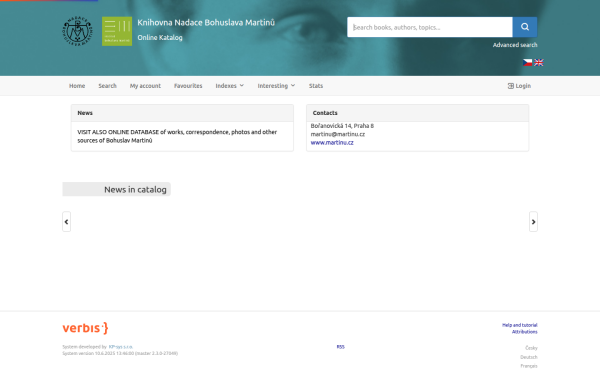
Task: Open the Favourites page
Action: pos(188,86)
